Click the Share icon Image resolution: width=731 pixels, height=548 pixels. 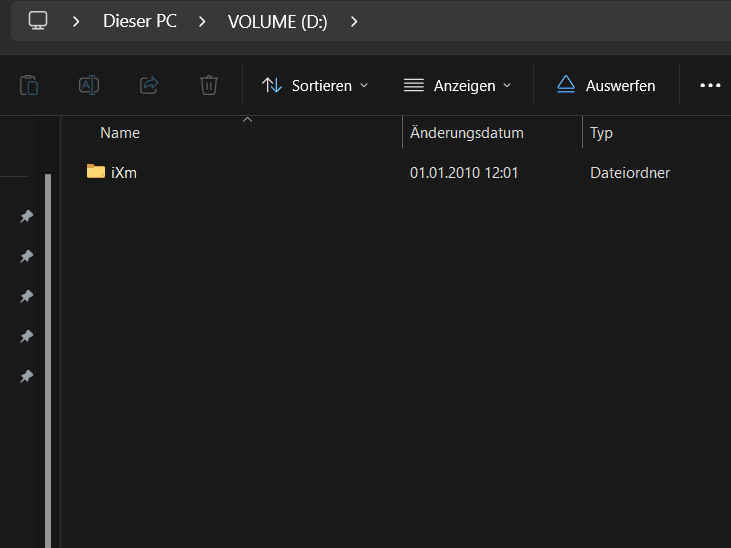click(x=149, y=85)
